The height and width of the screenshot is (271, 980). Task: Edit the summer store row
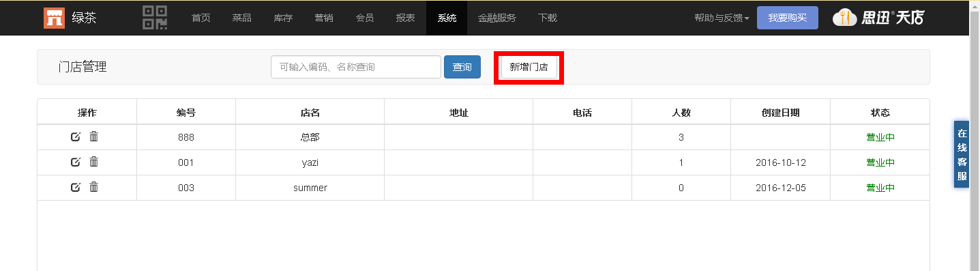tap(76, 187)
